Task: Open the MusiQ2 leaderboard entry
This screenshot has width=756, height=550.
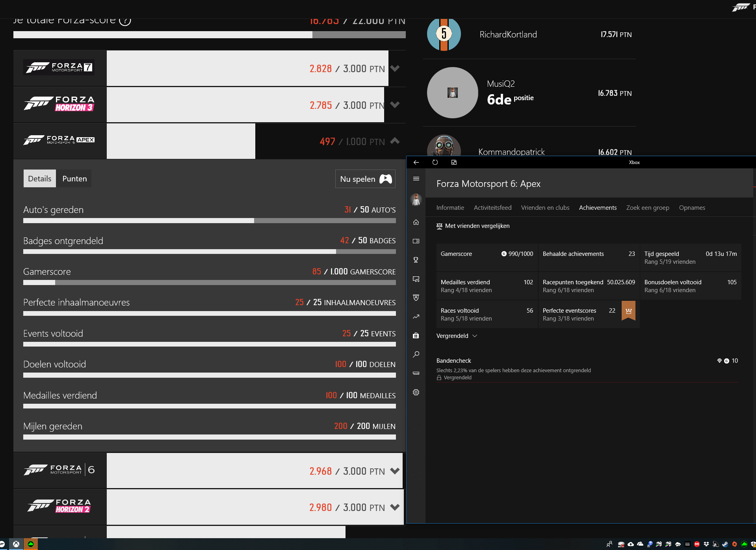Action: (529, 93)
